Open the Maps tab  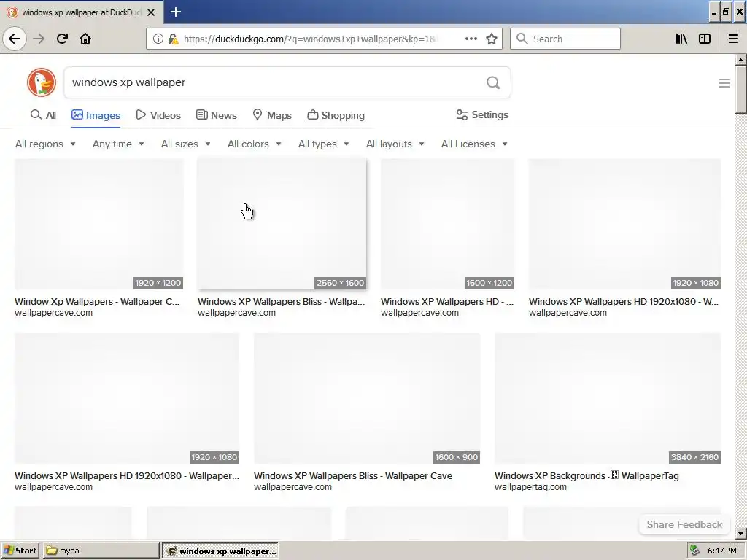pyautogui.click(x=272, y=115)
